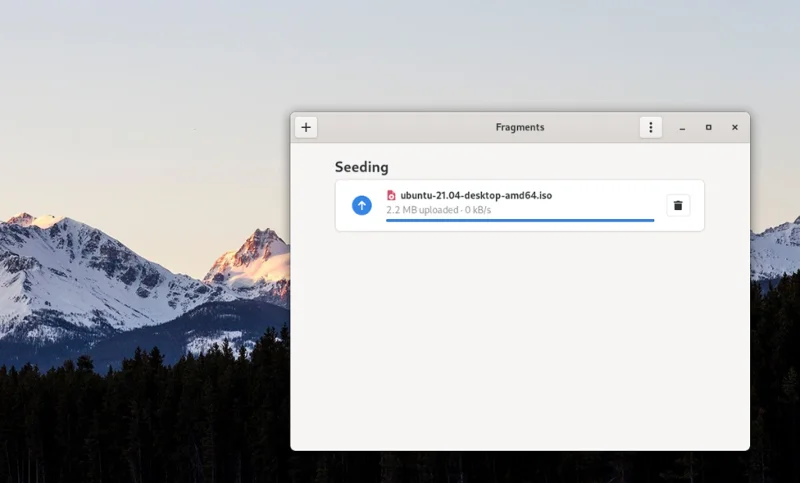Screen dimensions: 800x483
Task: Click the '2.2 MB uploaded · 0 kB/s' status
Action: point(438,210)
